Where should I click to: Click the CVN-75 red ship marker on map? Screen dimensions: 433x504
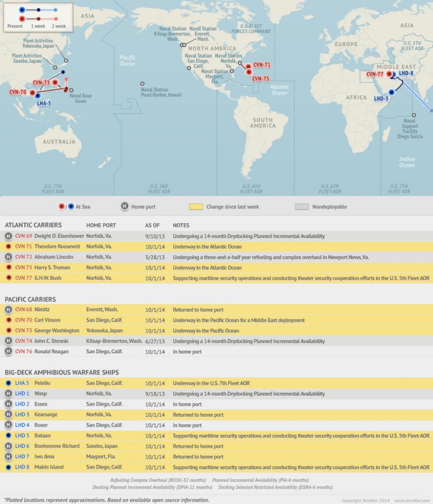tap(249, 72)
